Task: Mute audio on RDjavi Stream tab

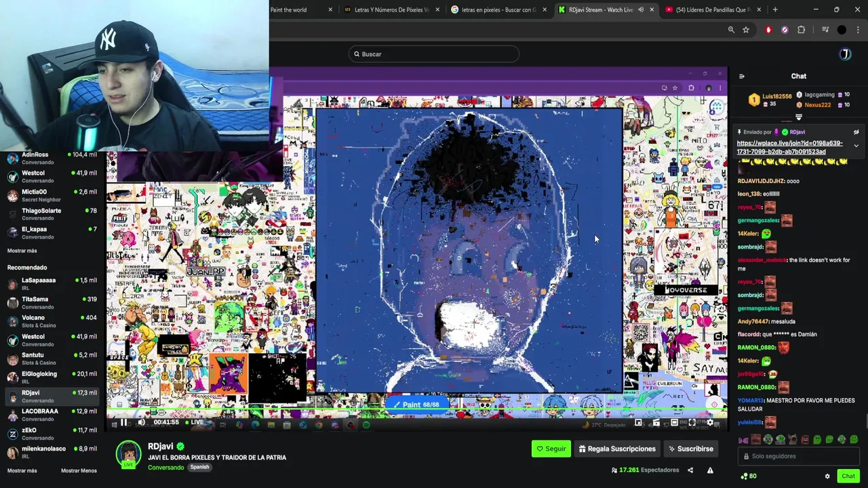Action: 641,9
